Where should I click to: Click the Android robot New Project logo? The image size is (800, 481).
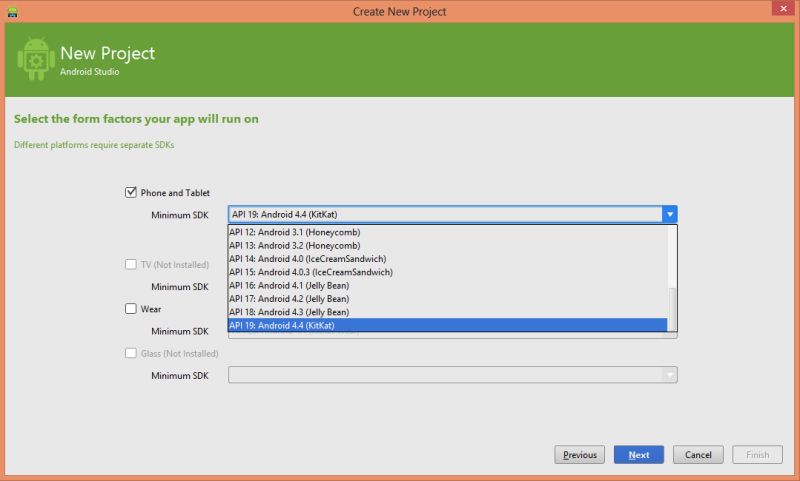[36, 59]
